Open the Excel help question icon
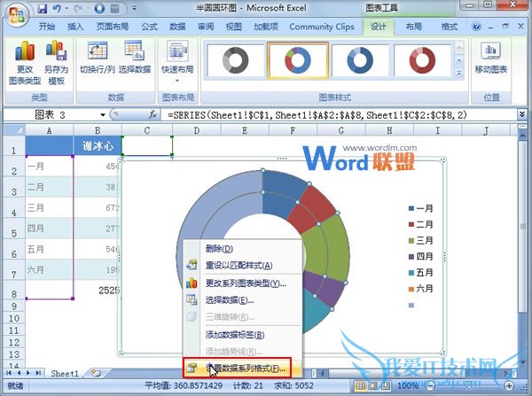Screen dimensions: 532x396 click(477, 26)
